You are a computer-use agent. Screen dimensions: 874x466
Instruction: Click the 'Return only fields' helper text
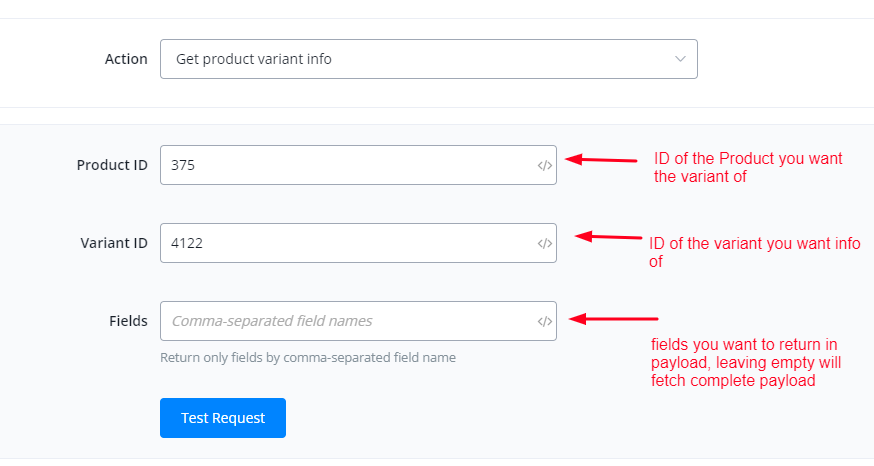click(x=308, y=357)
